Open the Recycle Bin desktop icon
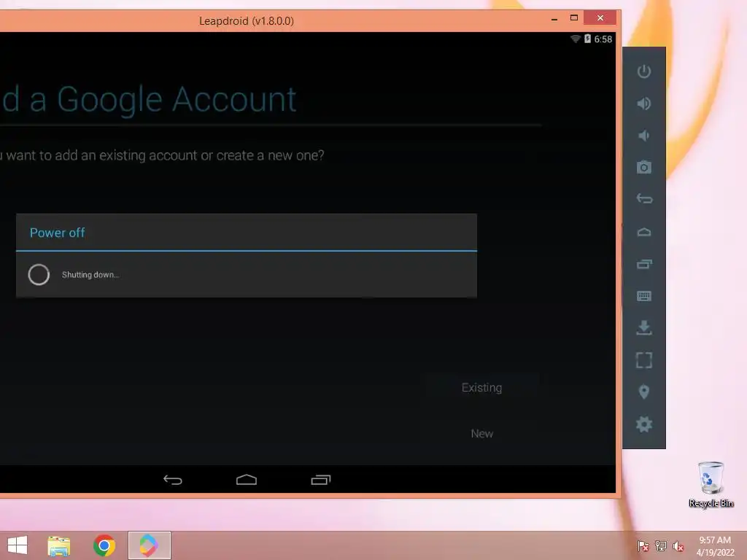This screenshot has height=560, width=747. [711, 484]
